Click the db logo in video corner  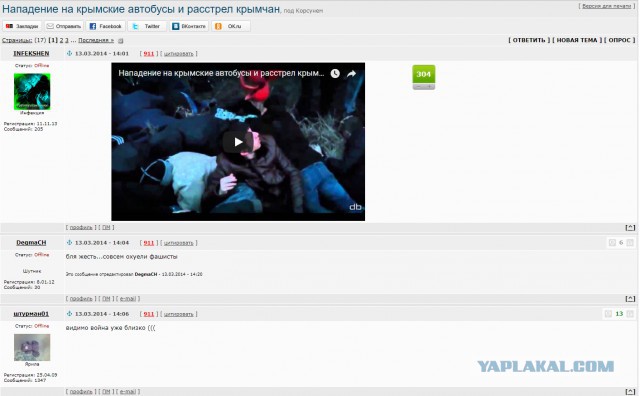click(x=355, y=207)
